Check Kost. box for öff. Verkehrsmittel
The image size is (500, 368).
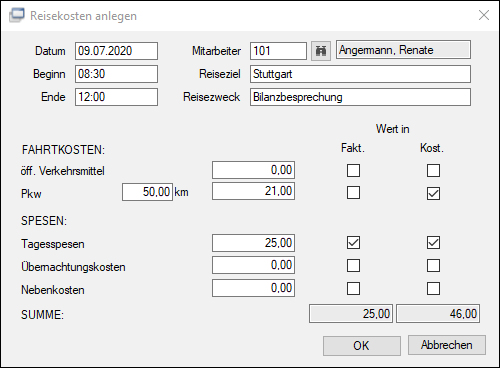[433, 170]
